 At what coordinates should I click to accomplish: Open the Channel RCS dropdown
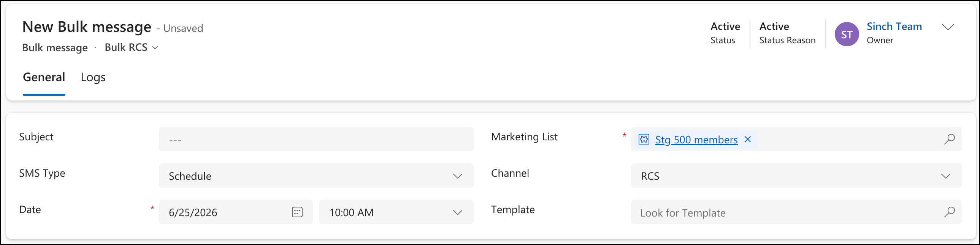click(x=796, y=176)
